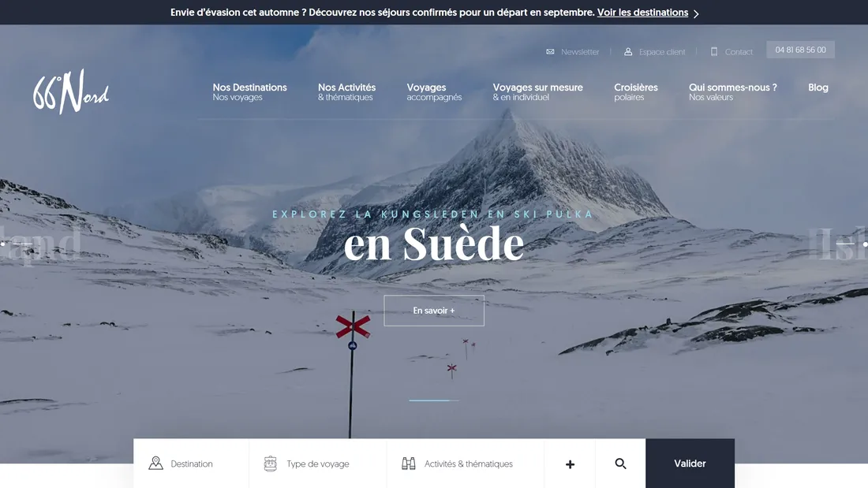Click the Destination map pin icon
868x488 pixels.
point(155,463)
